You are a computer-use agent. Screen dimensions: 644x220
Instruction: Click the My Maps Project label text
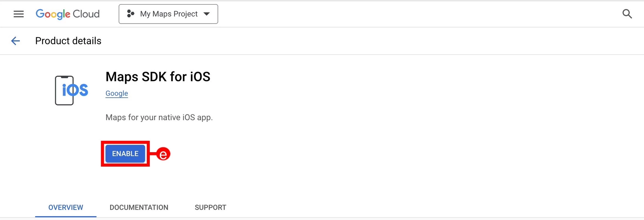click(x=169, y=14)
